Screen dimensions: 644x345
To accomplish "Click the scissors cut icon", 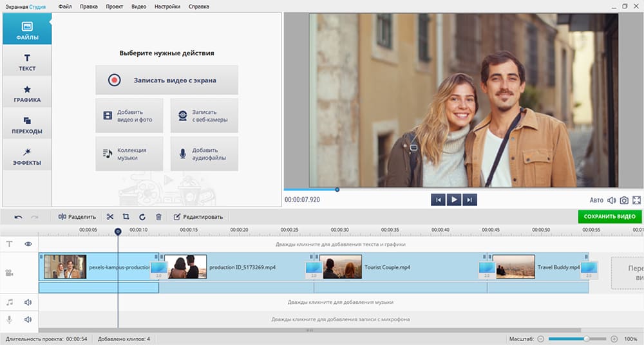I will (110, 217).
